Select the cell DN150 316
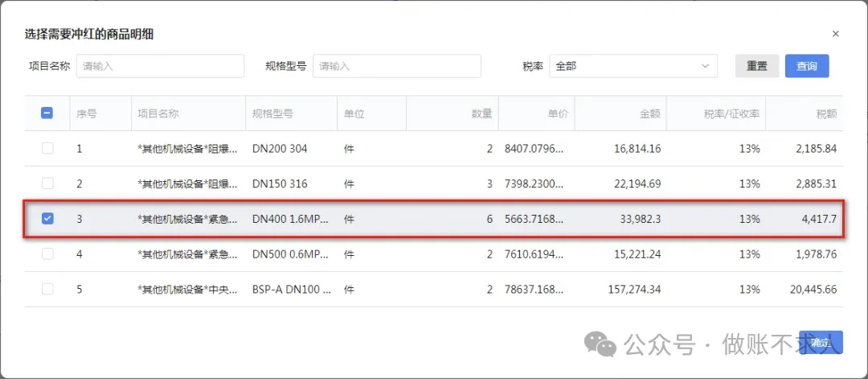The image size is (868, 379). coord(280,183)
